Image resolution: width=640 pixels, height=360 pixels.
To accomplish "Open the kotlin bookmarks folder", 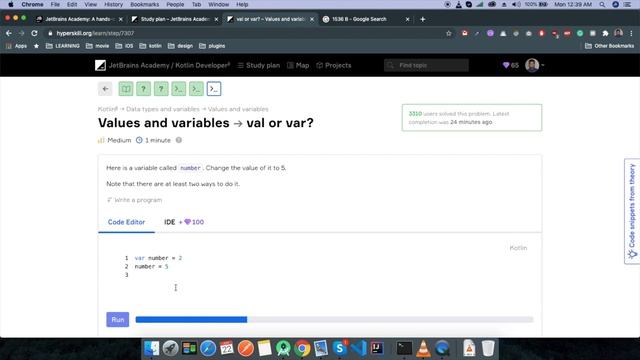I will [x=151, y=46].
